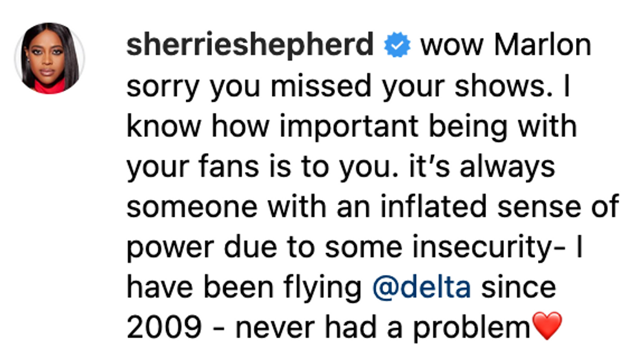Click the word 'power' in comment
This screenshot has height=364, width=633.
coord(170,248)
